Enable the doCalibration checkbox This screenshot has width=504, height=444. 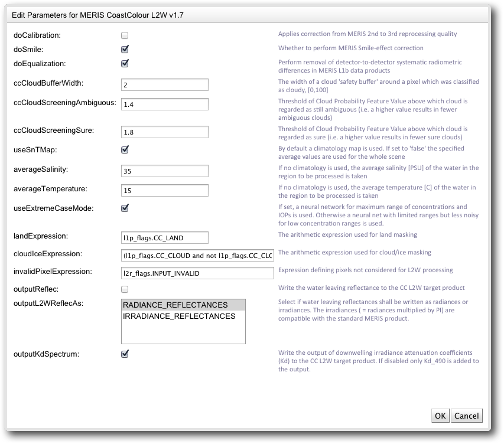pos(125,35)
